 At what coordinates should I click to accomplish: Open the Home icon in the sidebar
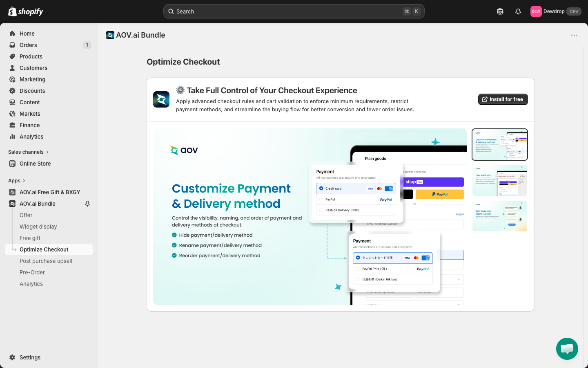click(12, 34)
